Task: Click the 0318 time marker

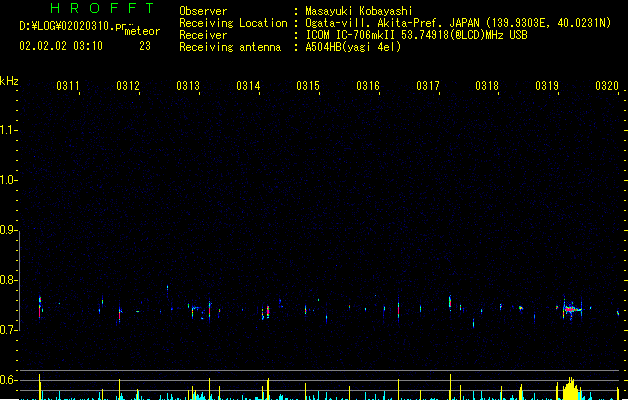Action: 487,86
